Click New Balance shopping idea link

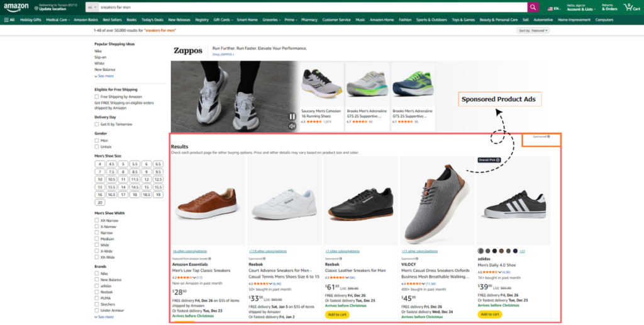pos(105,70)
